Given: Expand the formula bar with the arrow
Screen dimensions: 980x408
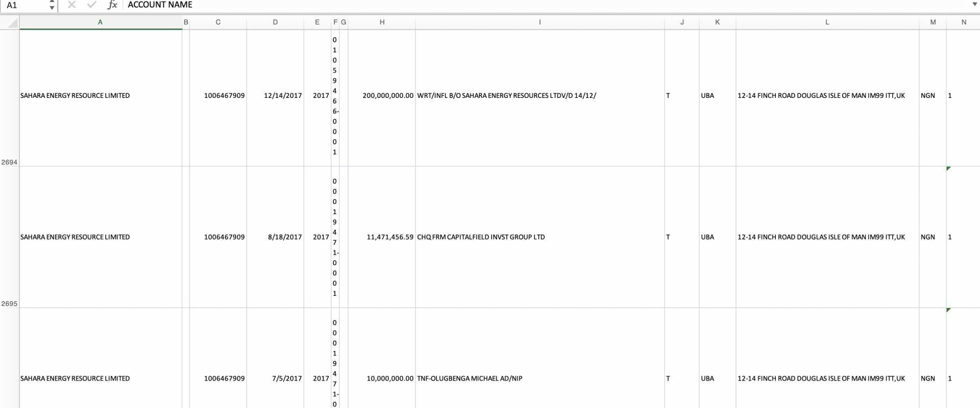Looking at the screenshot, I should coord(974,5).
